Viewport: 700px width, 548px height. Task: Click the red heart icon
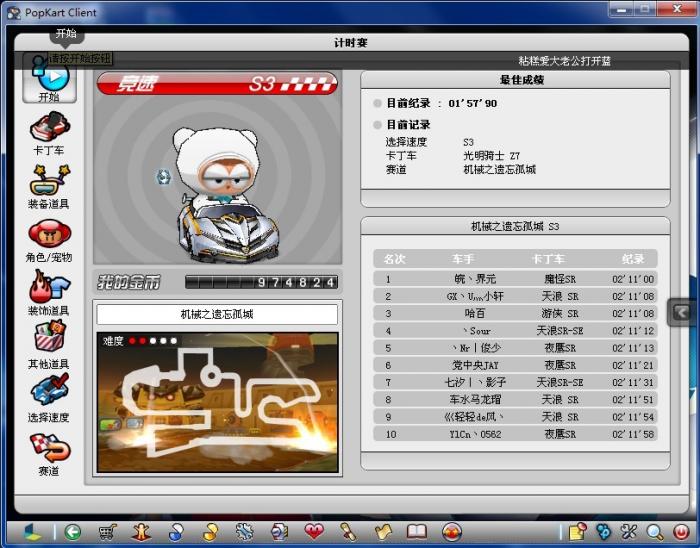[314, 531]
